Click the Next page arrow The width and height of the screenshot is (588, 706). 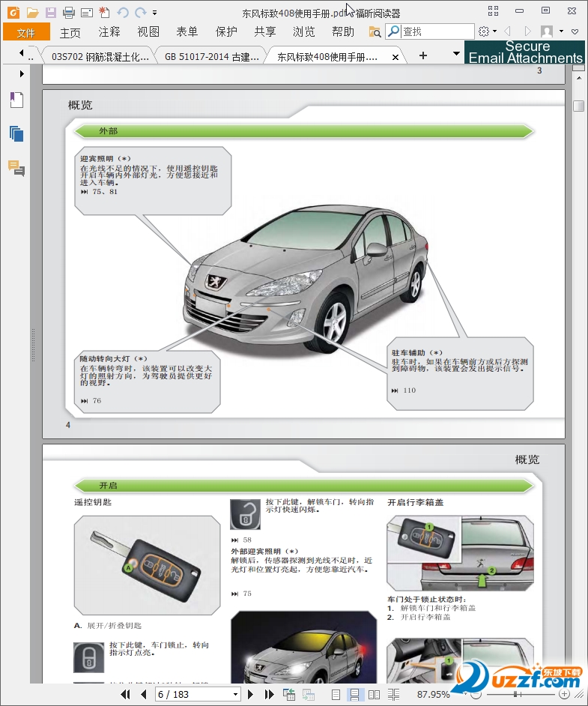[251, 695]
